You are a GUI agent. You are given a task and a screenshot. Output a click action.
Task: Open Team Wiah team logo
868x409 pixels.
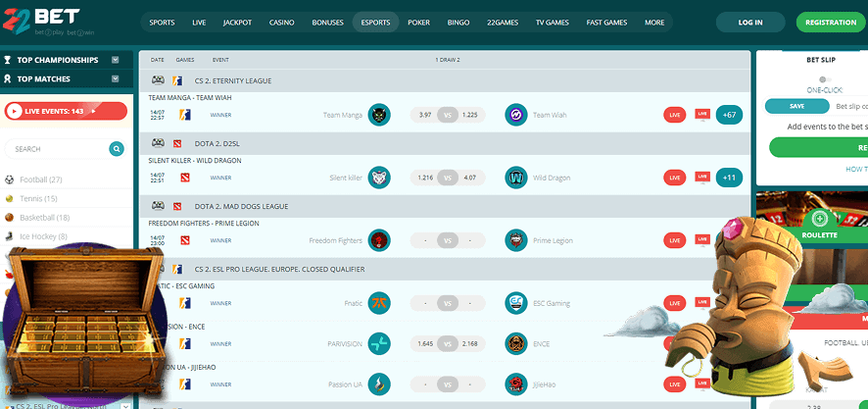tap(516, 115)
